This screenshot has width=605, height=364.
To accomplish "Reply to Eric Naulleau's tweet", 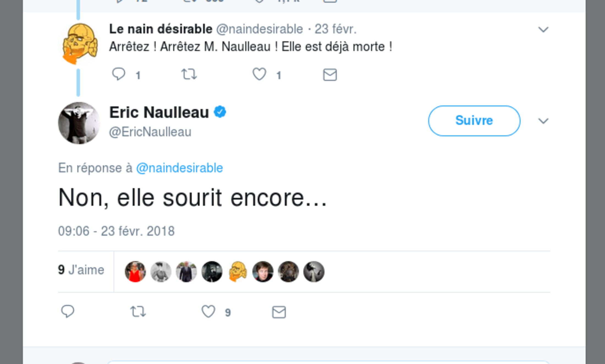I will [x=68, y=311].
